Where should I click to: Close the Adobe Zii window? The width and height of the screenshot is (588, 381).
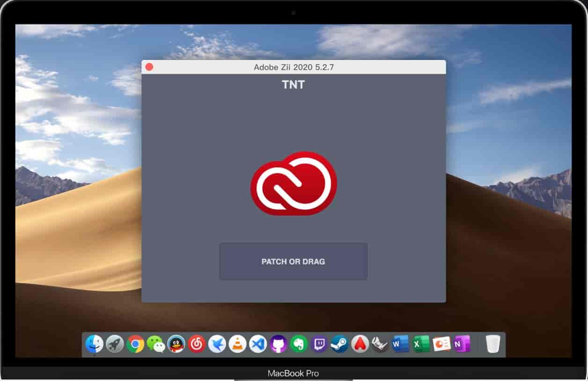click(x=149, y=67)
